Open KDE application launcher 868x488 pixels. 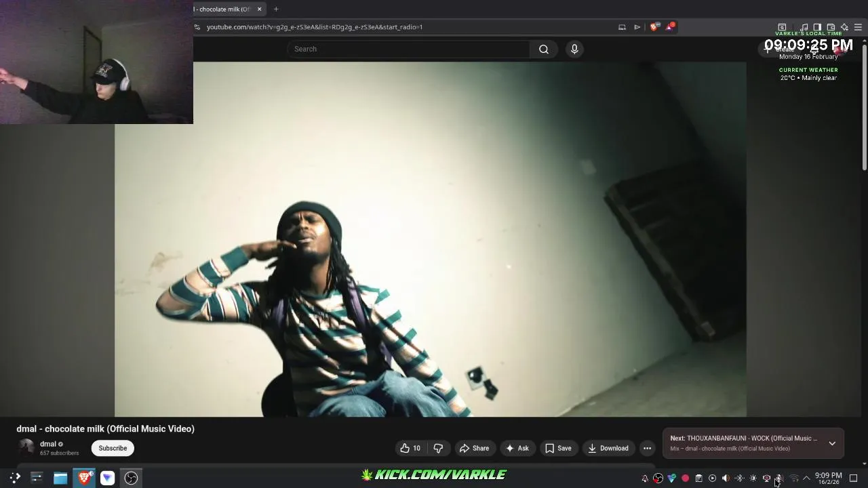pyautogui.click(x=14, y=478)
